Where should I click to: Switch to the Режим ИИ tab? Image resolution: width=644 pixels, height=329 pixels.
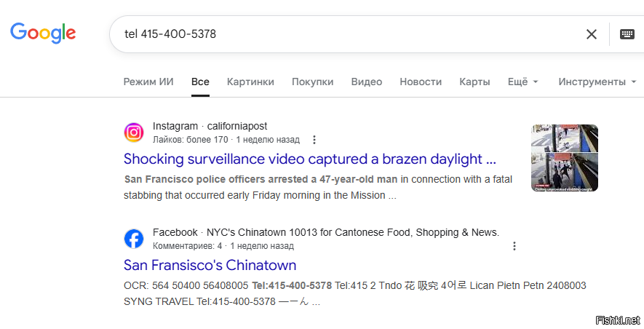click(x=148, y=82)
